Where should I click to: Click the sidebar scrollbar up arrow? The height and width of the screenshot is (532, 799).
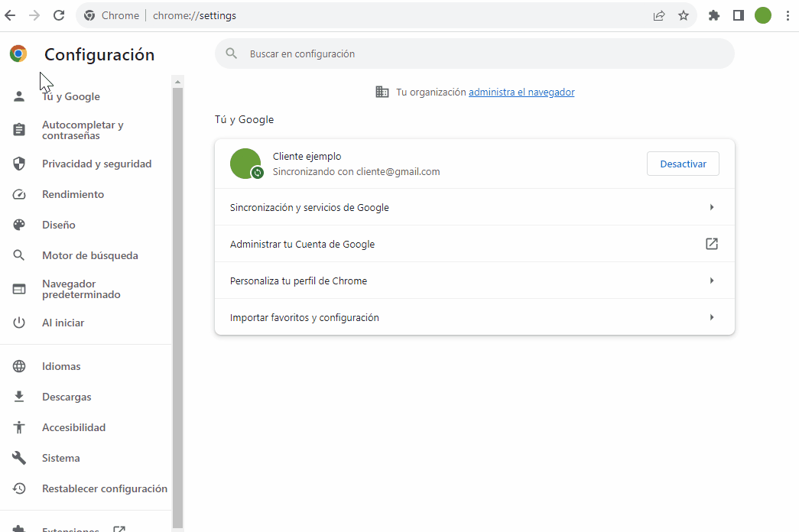point(177,82)
